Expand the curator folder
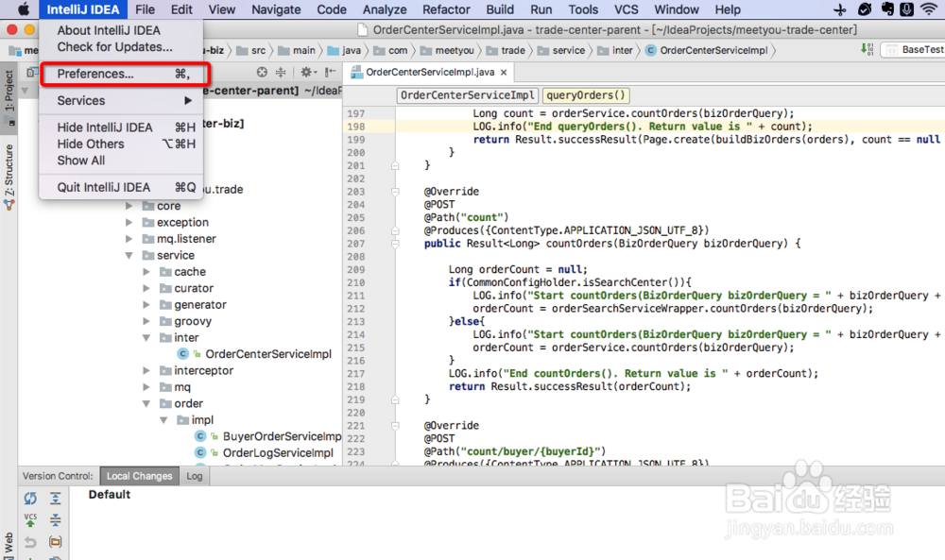 click(x=146, y=288)
